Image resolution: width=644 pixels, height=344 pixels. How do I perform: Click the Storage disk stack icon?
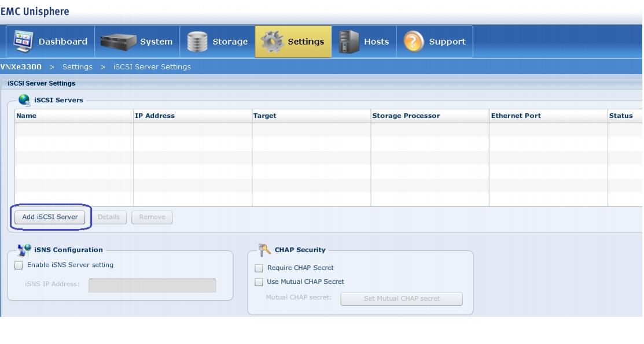(197, 42)
